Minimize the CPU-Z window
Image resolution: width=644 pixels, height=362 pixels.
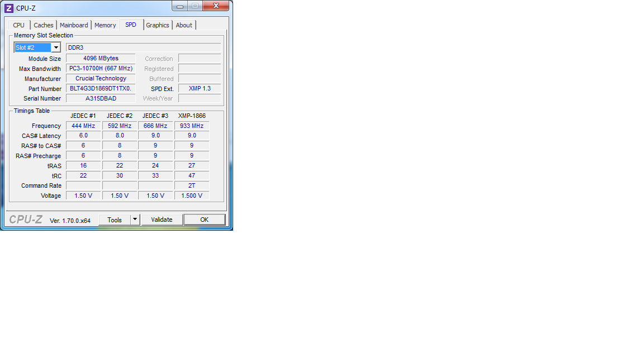point(180,6)
